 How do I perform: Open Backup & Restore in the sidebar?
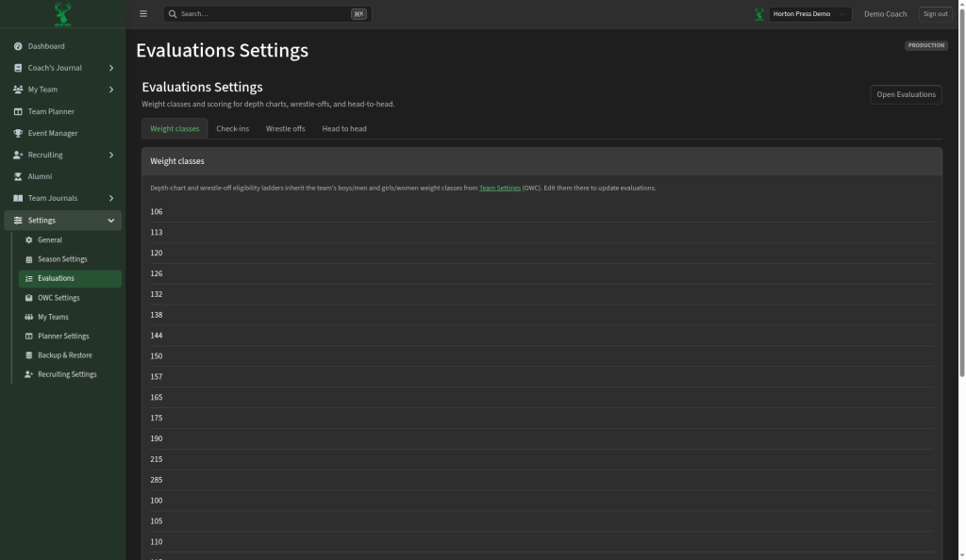coord(70,355)
